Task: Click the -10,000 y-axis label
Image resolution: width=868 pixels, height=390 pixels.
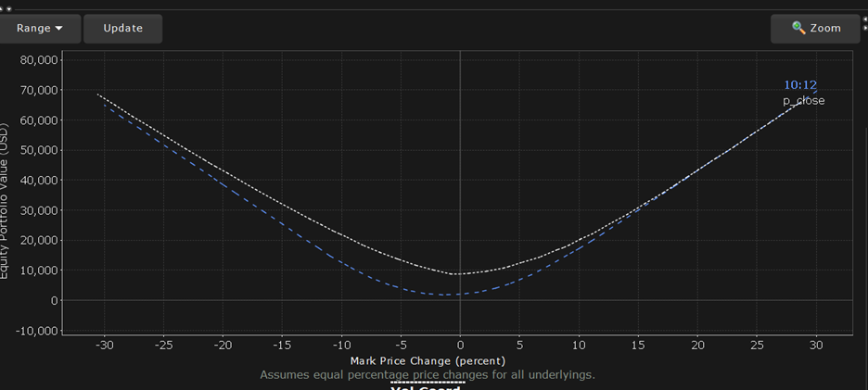Action: point(37,331)
